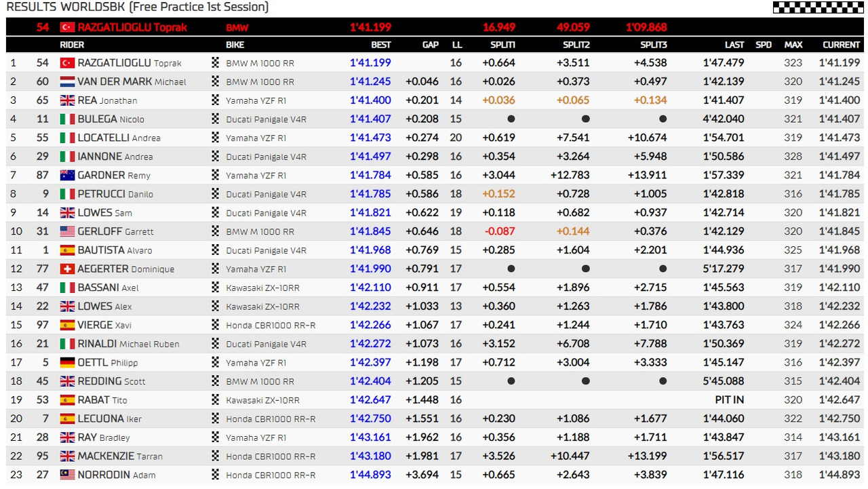
Task: Click BMW in the red header row
Action: click(x=237, y=28)
